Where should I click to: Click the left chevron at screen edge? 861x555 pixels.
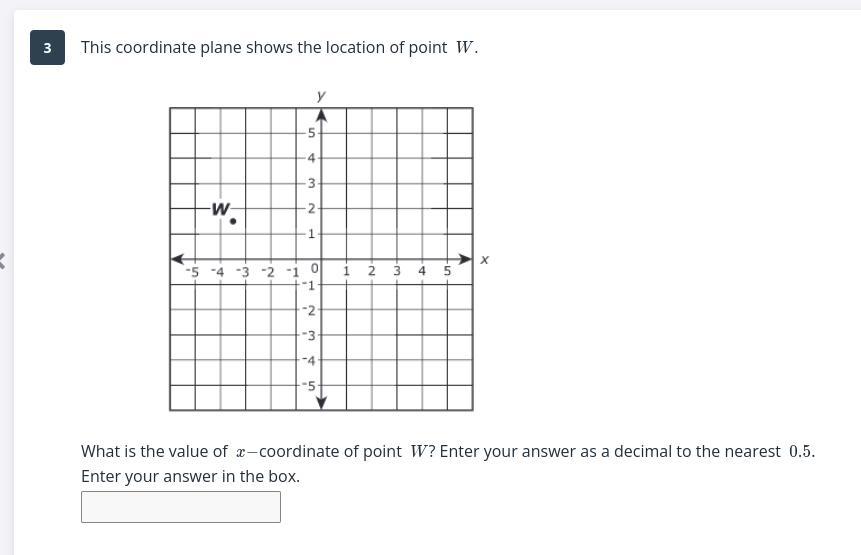[x=3, y=260]
